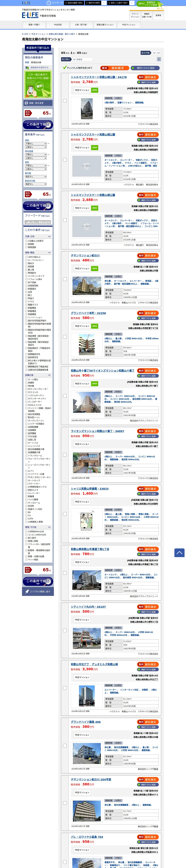This screenshot has width=186, height=868.
Task: Open the 駅徒歩分数 指定なし dropdown
Action: coord(35,184)
